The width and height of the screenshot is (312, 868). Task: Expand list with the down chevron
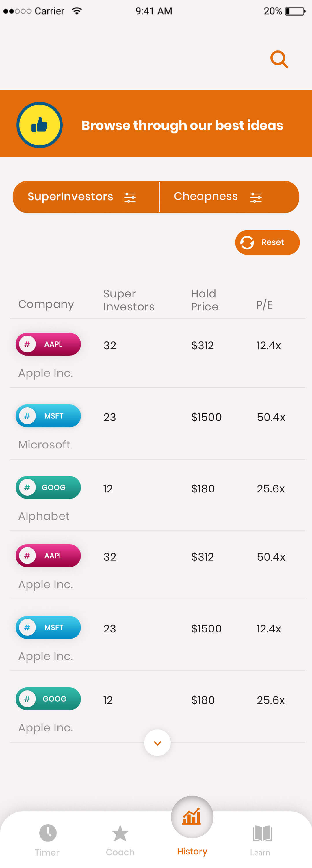[x=157, y=743]
